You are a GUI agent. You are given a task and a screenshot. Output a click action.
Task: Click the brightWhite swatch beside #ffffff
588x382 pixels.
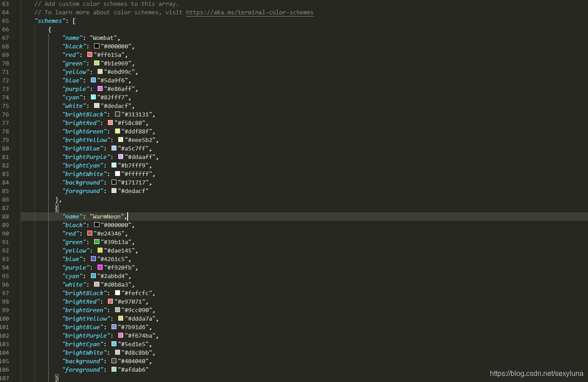pyautogui.click(x=117, y=174)
